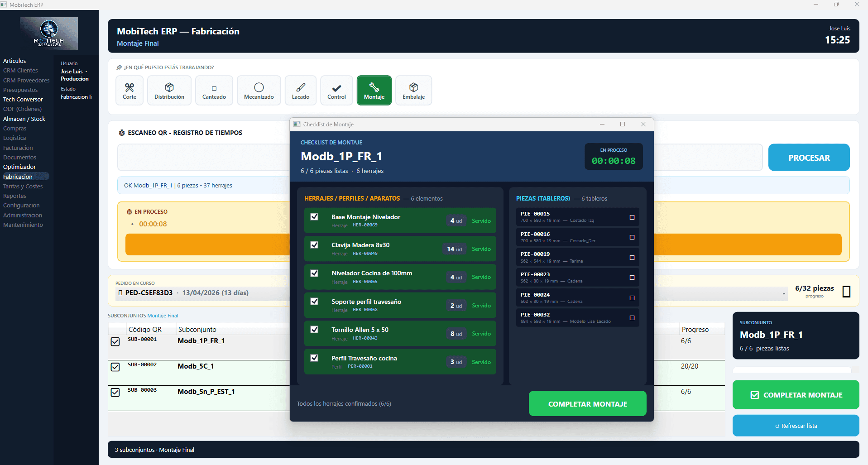Click the PROCESAR button
Screen dimensions: 868x465
pyautogui.click(x=809, y=158)
